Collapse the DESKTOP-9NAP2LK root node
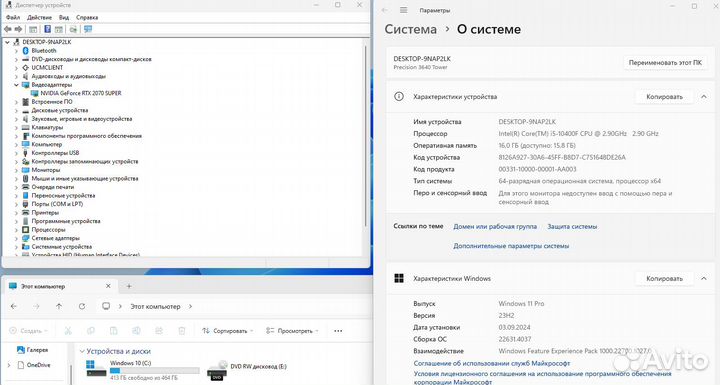Image resolution: width=720 pixels, height=385 pixels. [7, 42]
